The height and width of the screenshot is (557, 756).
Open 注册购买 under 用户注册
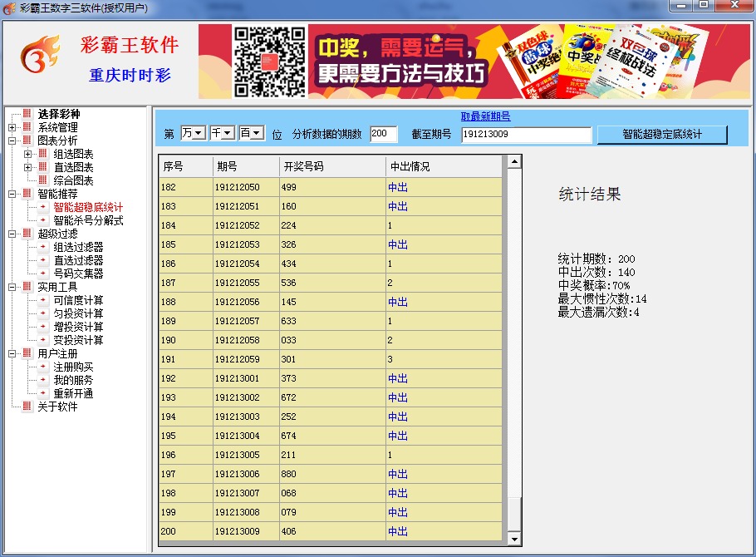(73, 367)
